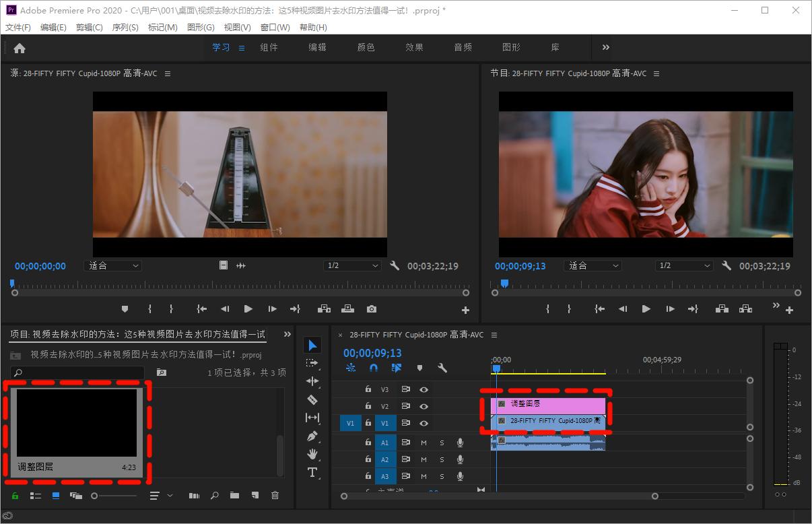Open Source monitor zoom level dropdown
This screenshot has width=812, height=524.
pos(112,266)
